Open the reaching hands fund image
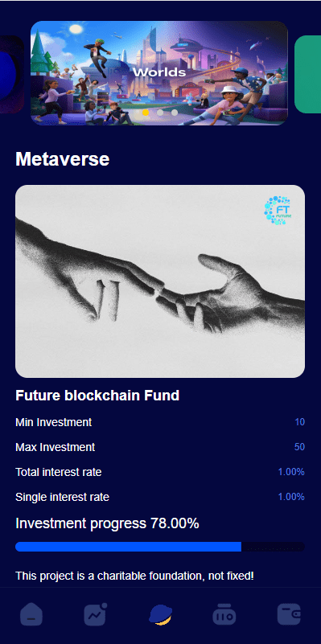321x644 pixels. click(x=160, y=281)
